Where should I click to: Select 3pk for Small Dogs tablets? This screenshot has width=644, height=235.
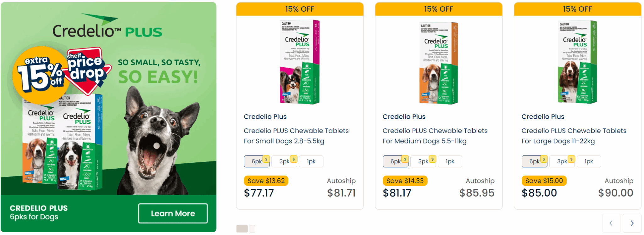pyautogui.click(x=284, y=161)
